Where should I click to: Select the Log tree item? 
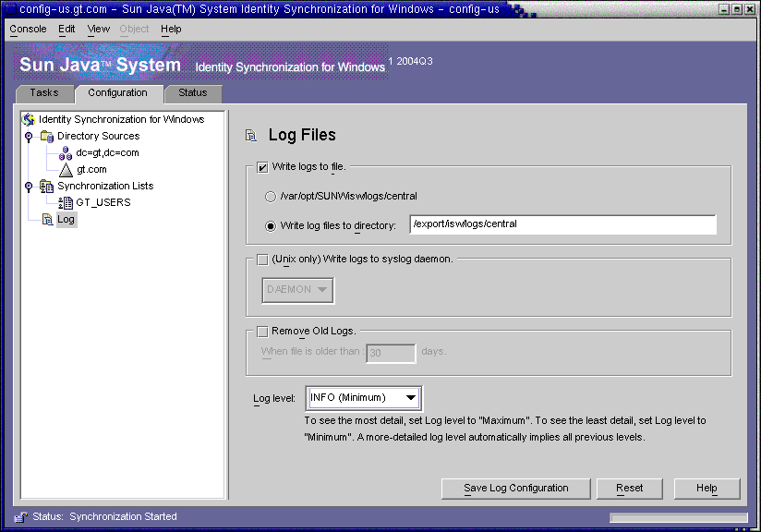pyautogui.click(x=66, y=220)
